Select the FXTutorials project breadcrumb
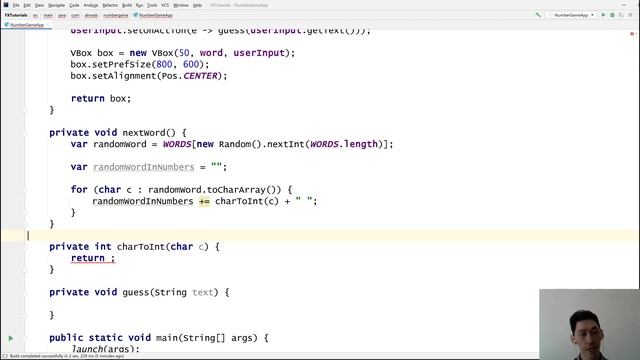Screen dimensions: 640x360 click(16, 15)
